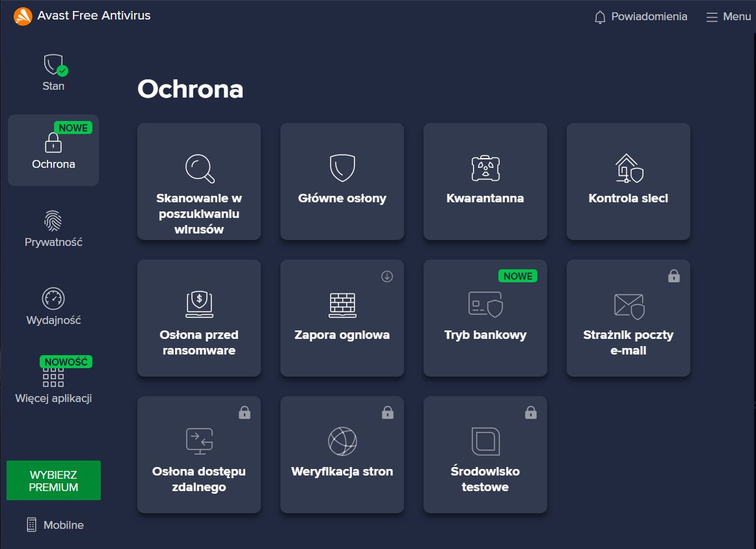Click the Środowisko testowe text
The width and height of the screenshot is (756, 549).
pyautogui.click(x=485, y=479)
